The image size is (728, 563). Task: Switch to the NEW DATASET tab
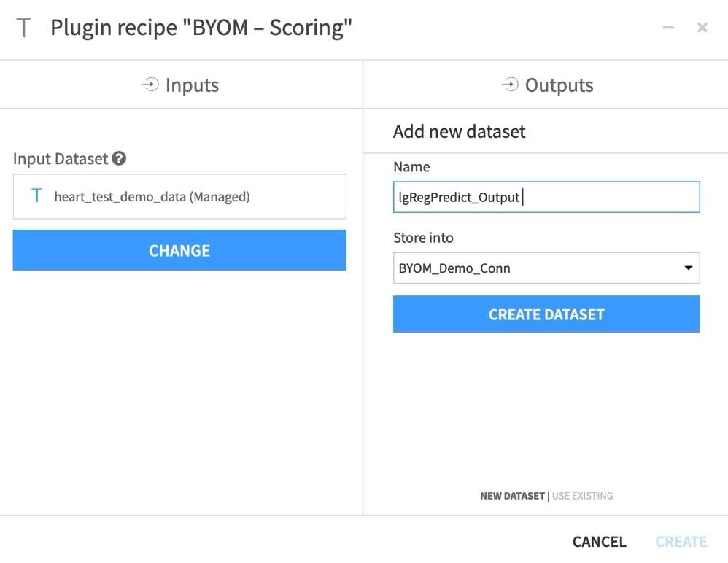click(512, 496)
